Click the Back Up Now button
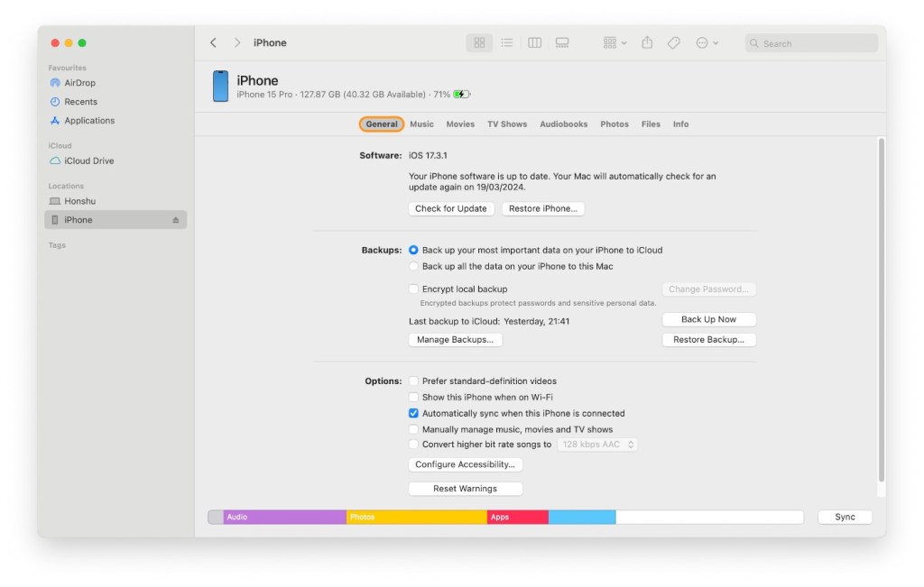Viewport: 924px width, 587px height. [708, 319]
